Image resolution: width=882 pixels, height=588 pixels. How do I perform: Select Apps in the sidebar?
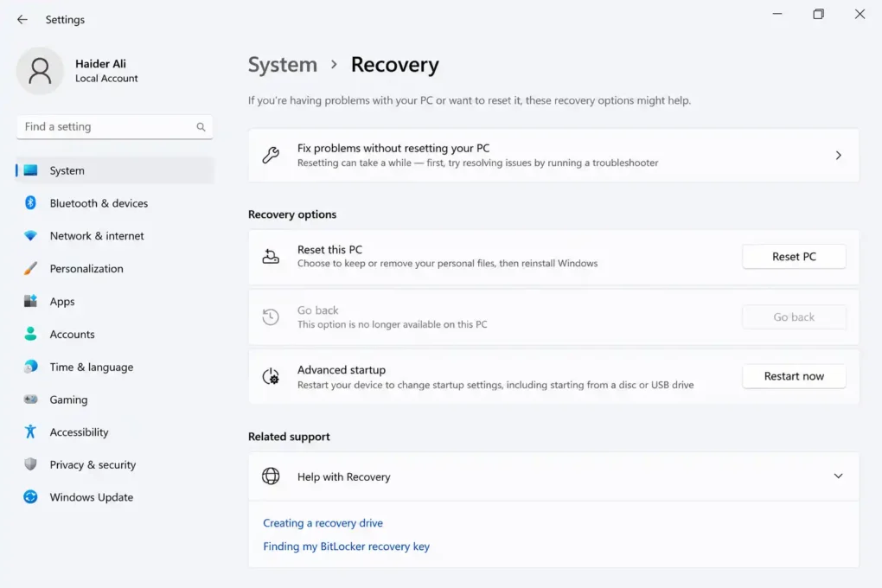coord(115,301)
